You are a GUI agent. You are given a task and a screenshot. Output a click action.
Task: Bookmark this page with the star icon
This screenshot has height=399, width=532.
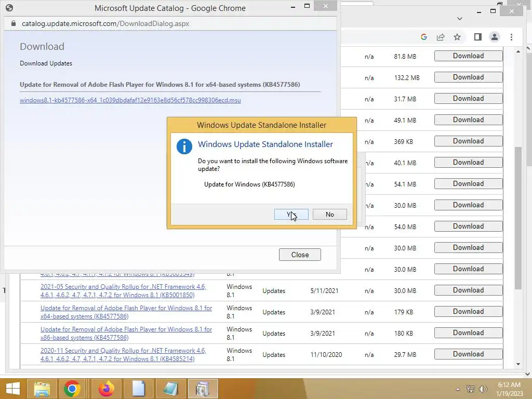457,37
